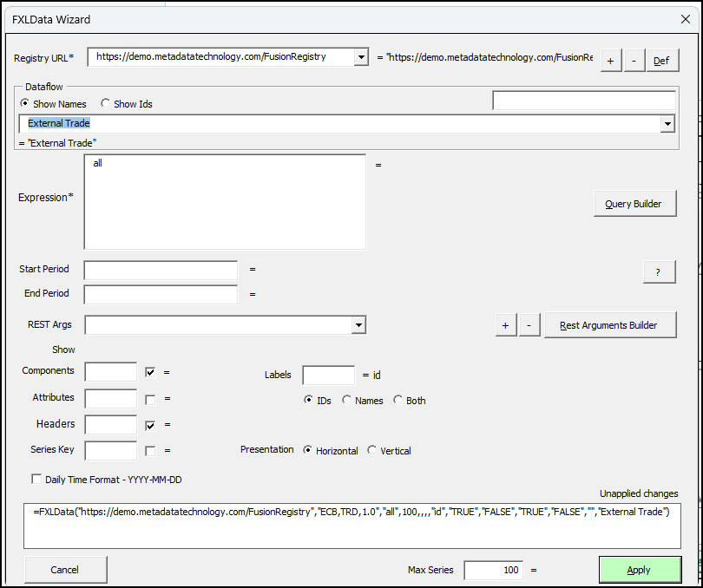Click in the Start Period field

[161, 270]
